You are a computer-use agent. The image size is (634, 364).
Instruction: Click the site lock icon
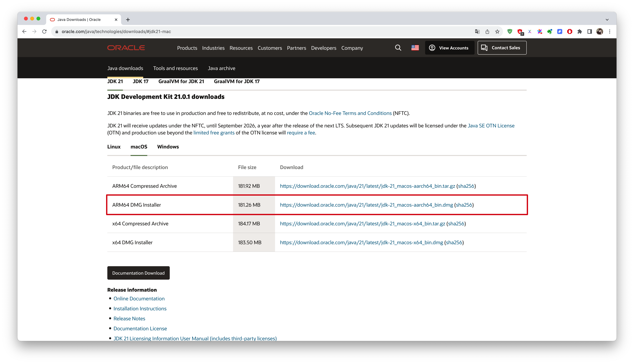[x=57, y=32]
